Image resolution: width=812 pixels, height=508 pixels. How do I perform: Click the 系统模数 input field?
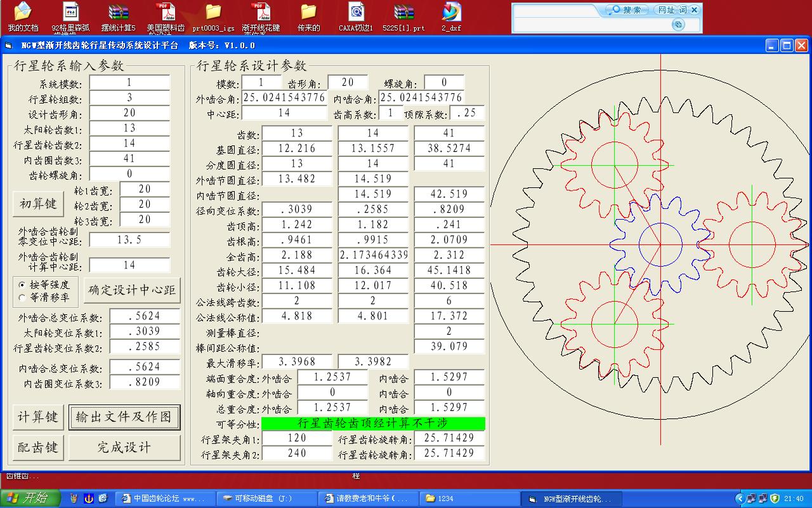pos(129,83)
